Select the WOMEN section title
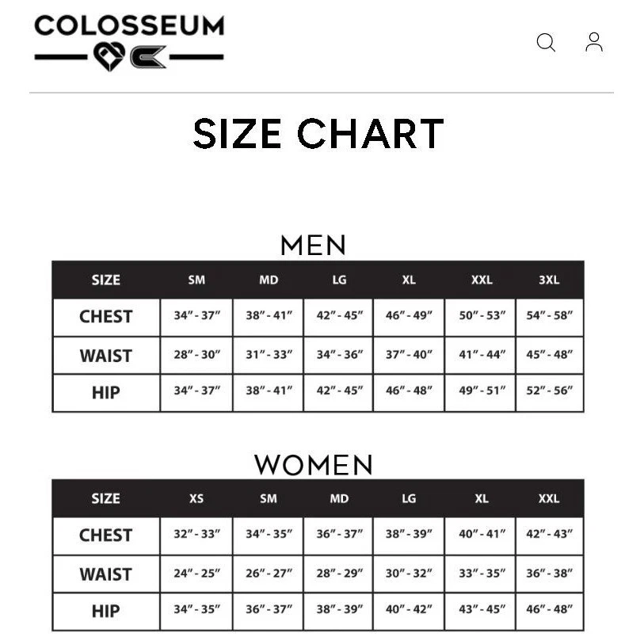Screen dimensions: 644x644 314,464
